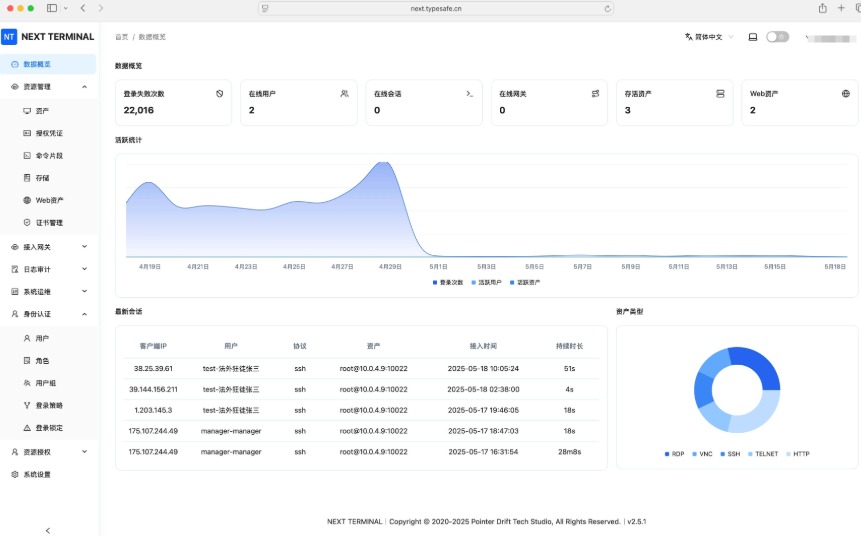Click the 存活资产 card's server icon
This screenshot has height=536, width=861.
click(720, 94)
